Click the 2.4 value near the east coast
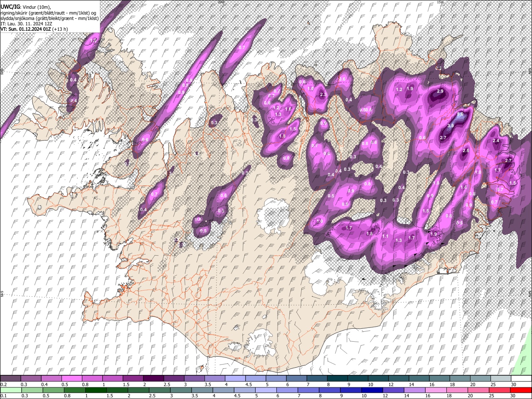532x399 pixels. pos(496,141)
